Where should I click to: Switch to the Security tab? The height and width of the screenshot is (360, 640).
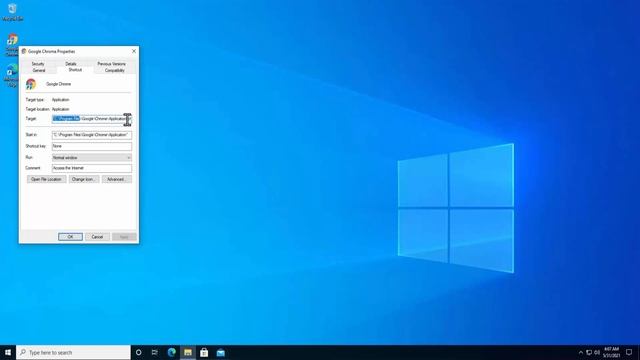pyautogui.click(x=38, y=64)
